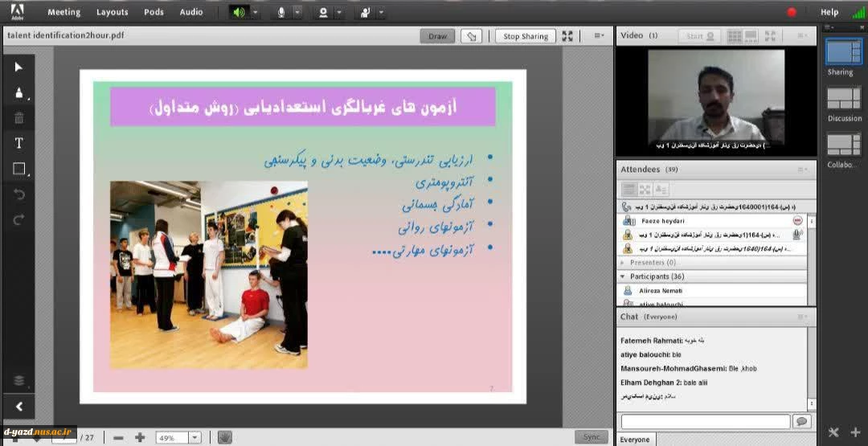Click the Stop Sharing button
Viewport: 868px width, 446px height.
click(526, 36)
